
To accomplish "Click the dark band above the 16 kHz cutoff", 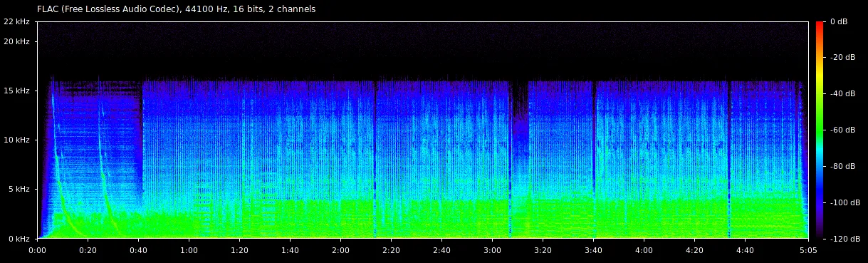I will point(423,51).
